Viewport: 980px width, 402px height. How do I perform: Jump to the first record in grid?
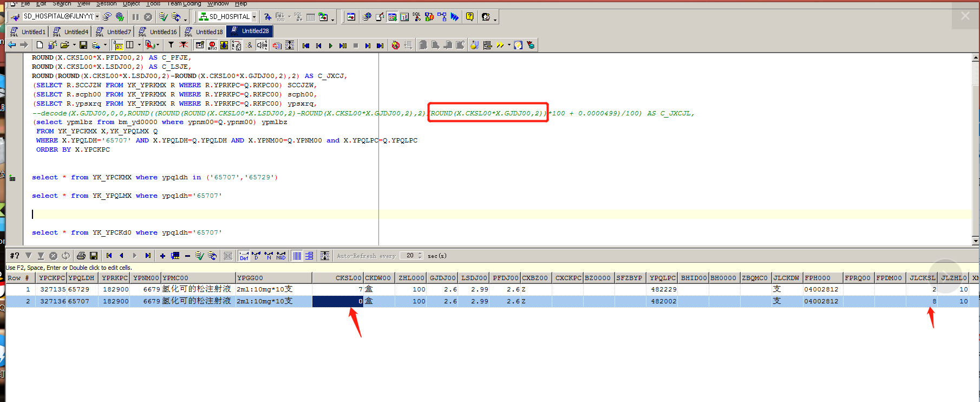[109, 256]
